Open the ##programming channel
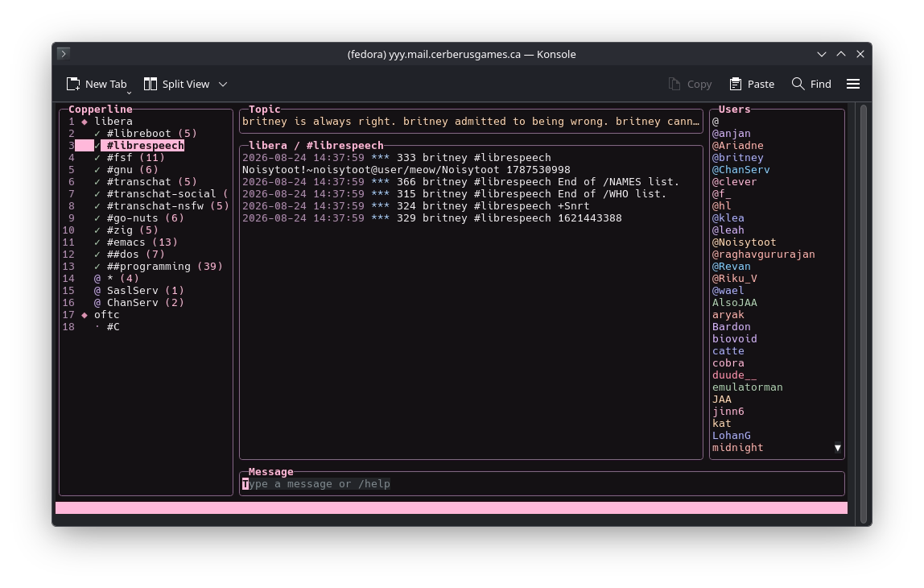The width and height of the screenshot is (924, 588). click(x=164, y=267)
